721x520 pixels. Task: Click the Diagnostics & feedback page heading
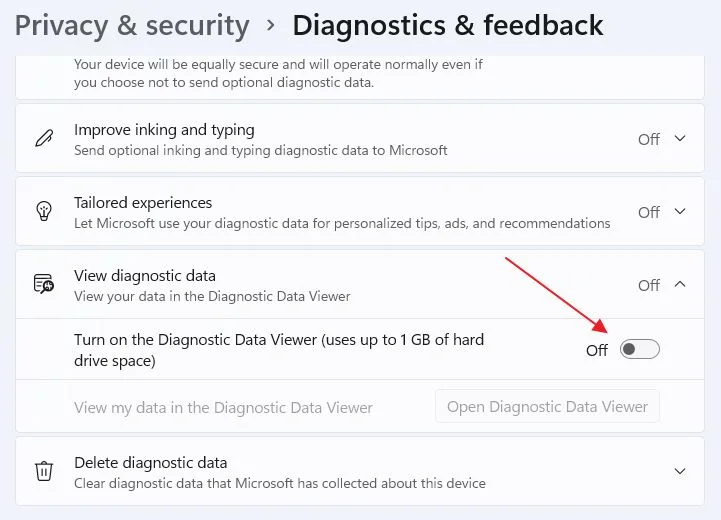(448, 25)
